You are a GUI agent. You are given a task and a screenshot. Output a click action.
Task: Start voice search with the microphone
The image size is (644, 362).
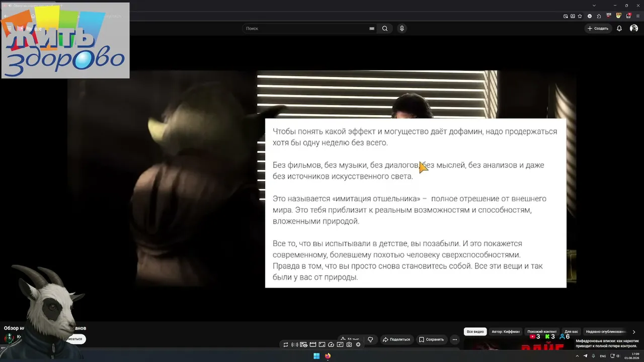point(402,29)
